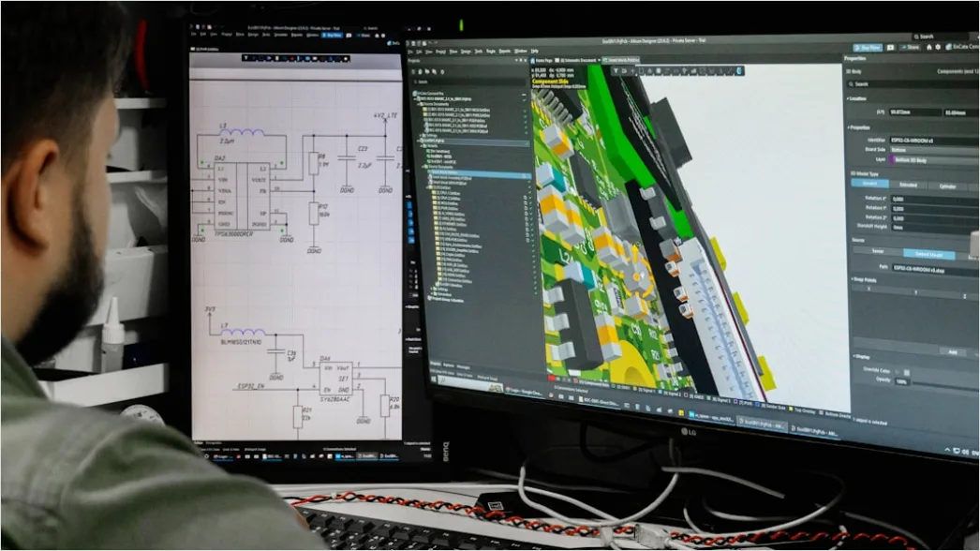Select Generic 3D model type
This screenshot has height=551, width=980.
(869, 184)
